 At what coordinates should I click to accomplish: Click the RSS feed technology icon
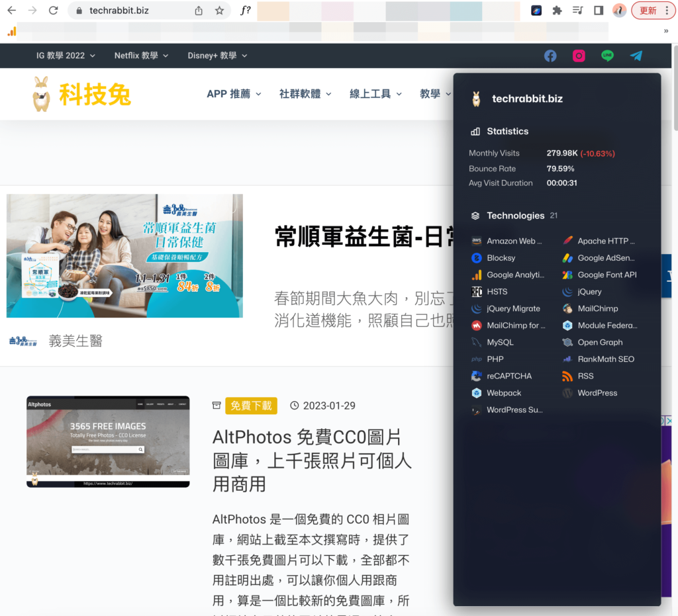click(x=567, y=376)
